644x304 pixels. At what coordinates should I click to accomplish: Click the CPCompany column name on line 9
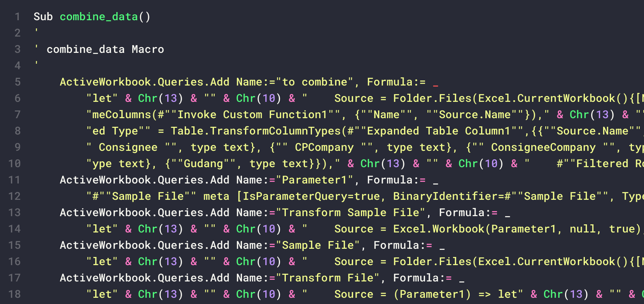(324, 147)
